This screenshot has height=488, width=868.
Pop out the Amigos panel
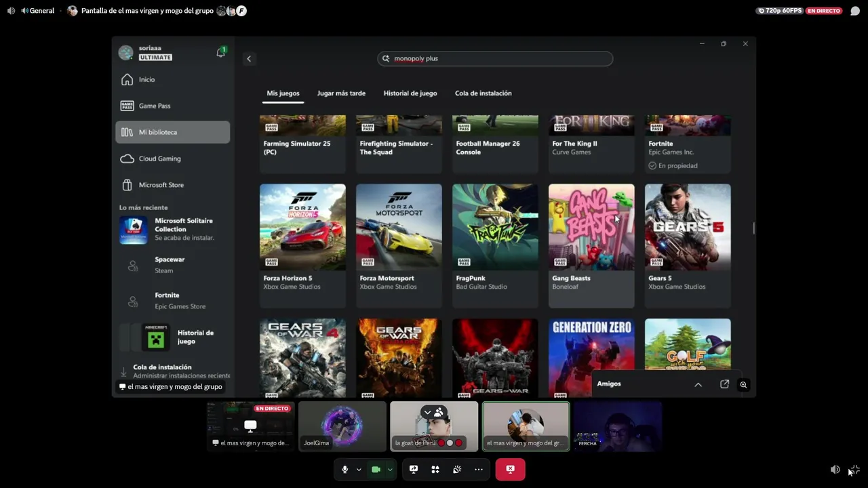[x=724, y=384]
